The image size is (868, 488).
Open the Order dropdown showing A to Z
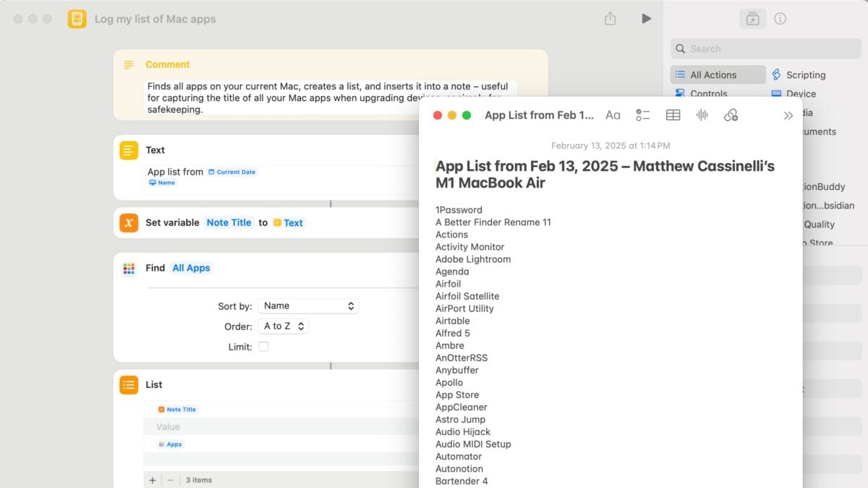[x=284, y=326]
